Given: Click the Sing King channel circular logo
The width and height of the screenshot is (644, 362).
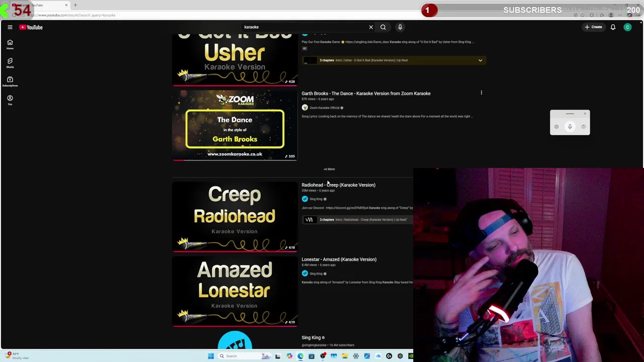Looking at the screenshot, I should [235, 341].
